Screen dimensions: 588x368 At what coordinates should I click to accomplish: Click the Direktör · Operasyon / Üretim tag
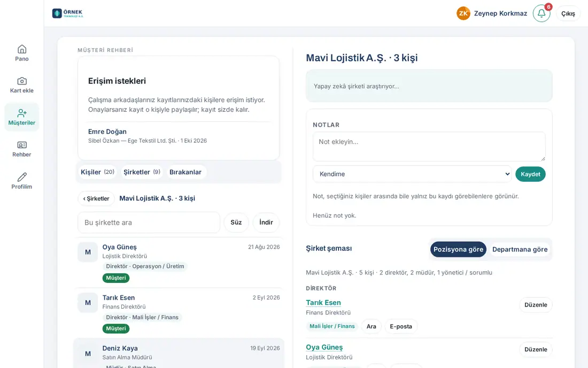pos(145,266)
